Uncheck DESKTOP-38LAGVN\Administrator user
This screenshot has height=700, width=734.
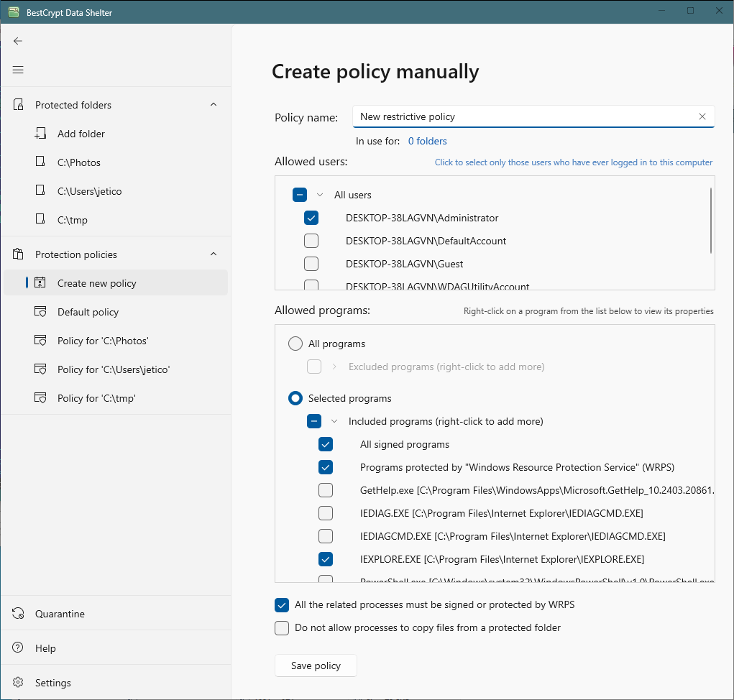point(311,218)
